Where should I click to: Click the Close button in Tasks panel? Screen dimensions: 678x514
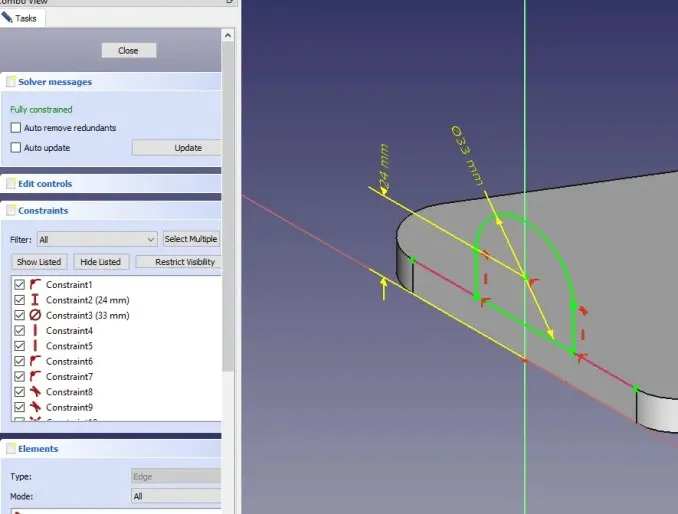(x=129, y=51)
